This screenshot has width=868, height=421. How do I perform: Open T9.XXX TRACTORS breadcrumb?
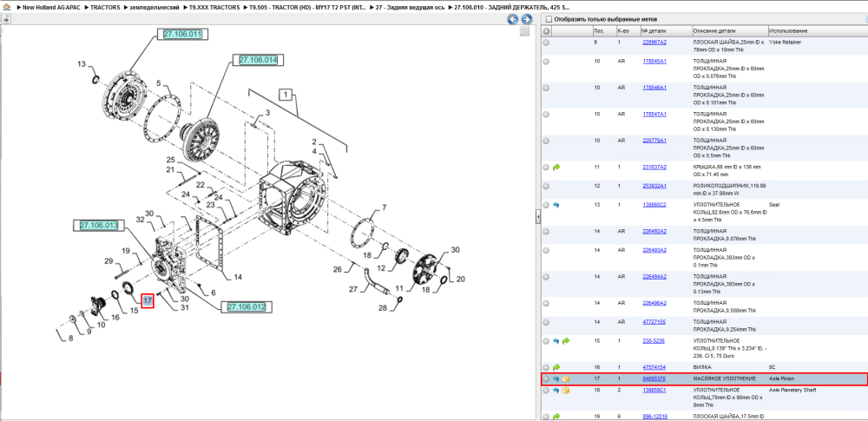tap(214, 9)
